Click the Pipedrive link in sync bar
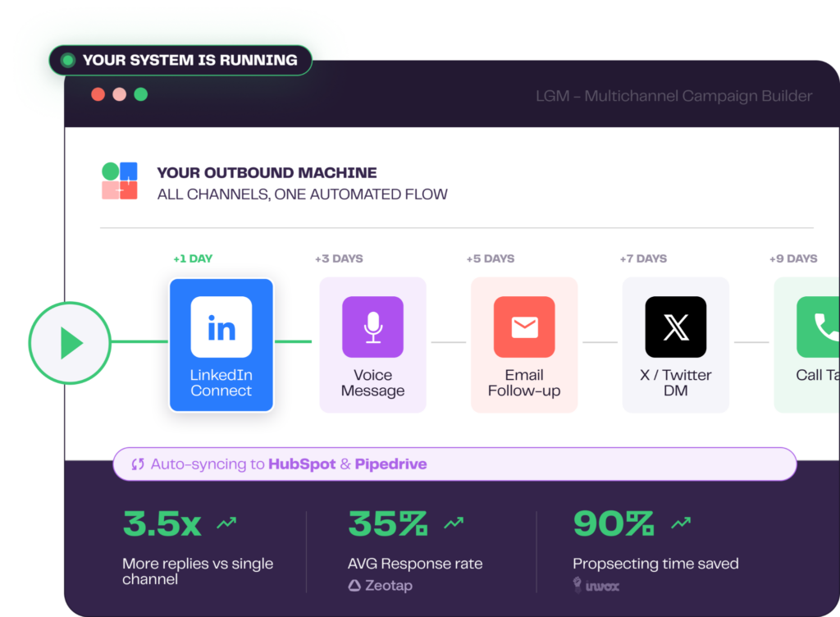This screenshot has height=617, width=840. tap(390, 464)
